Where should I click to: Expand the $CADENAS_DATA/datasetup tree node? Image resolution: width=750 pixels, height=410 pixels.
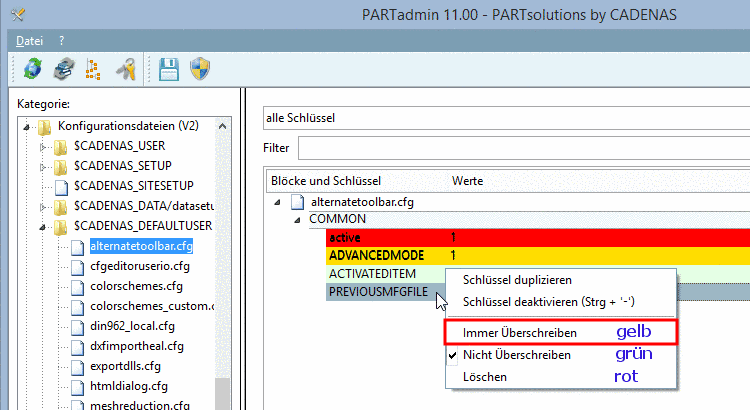coord(43,207)
